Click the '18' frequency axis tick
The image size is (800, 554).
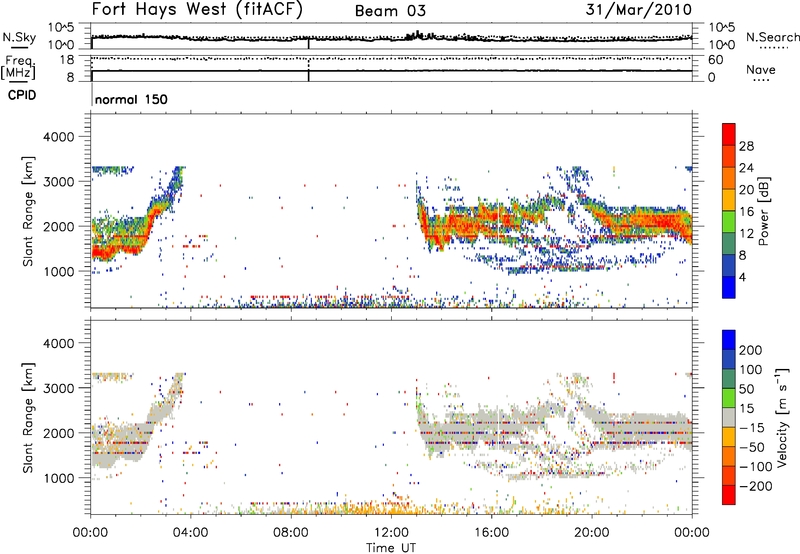67,60
